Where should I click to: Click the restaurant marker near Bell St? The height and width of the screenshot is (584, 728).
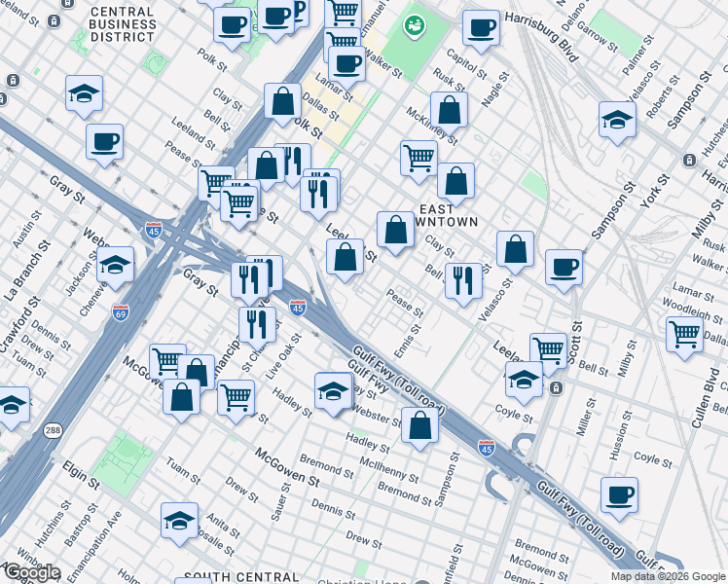click(463, 283)
